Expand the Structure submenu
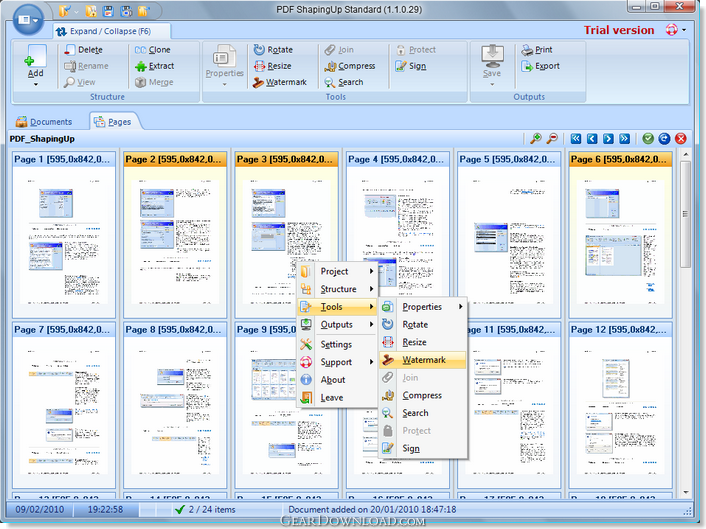Image resolution: width=706 pixels, height=529 pixels. 338,289
